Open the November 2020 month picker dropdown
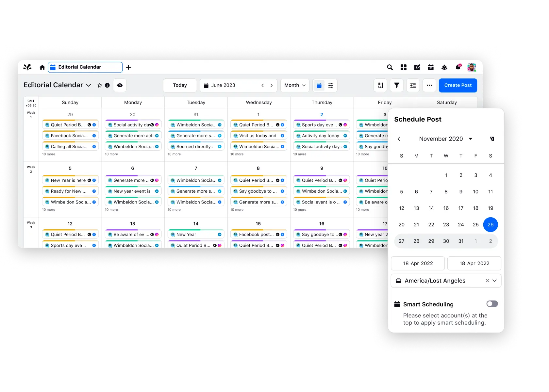 (x=471, y=139)
